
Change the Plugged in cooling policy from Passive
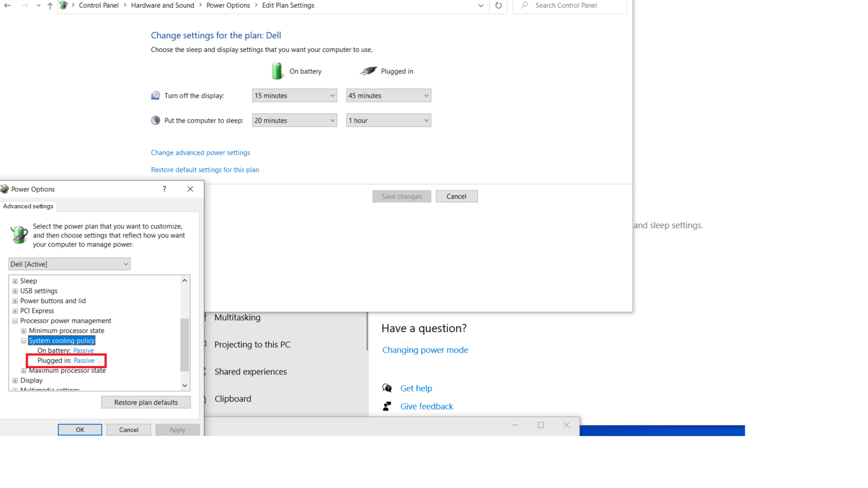[x=84, y=360]
